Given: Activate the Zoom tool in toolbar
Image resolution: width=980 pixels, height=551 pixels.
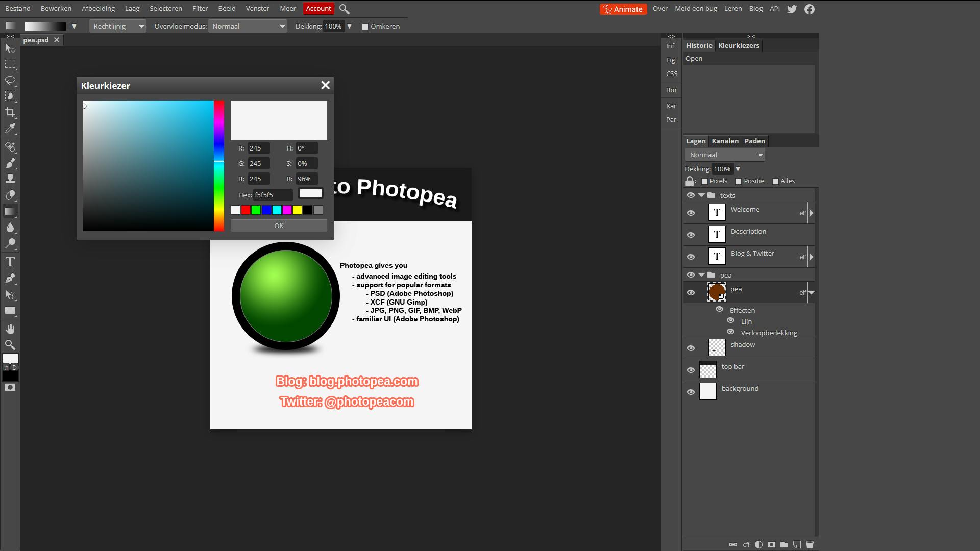Looking at the screenshot, I should [x=10, y=345].
